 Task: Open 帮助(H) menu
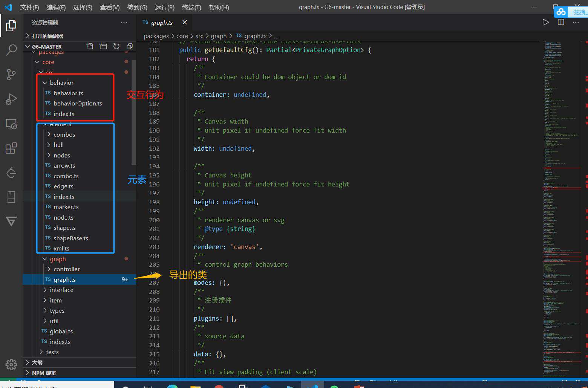219,7
